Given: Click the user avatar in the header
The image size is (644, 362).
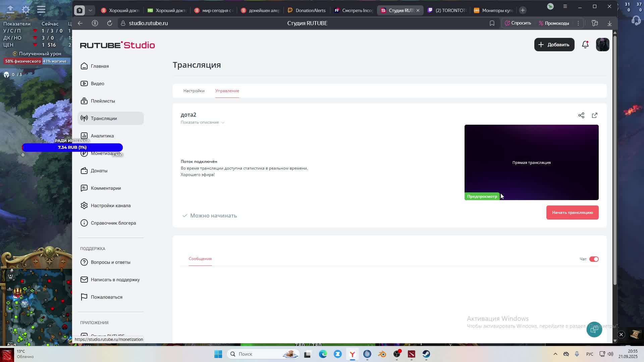Looking at the screenshot, I should 602,45.
